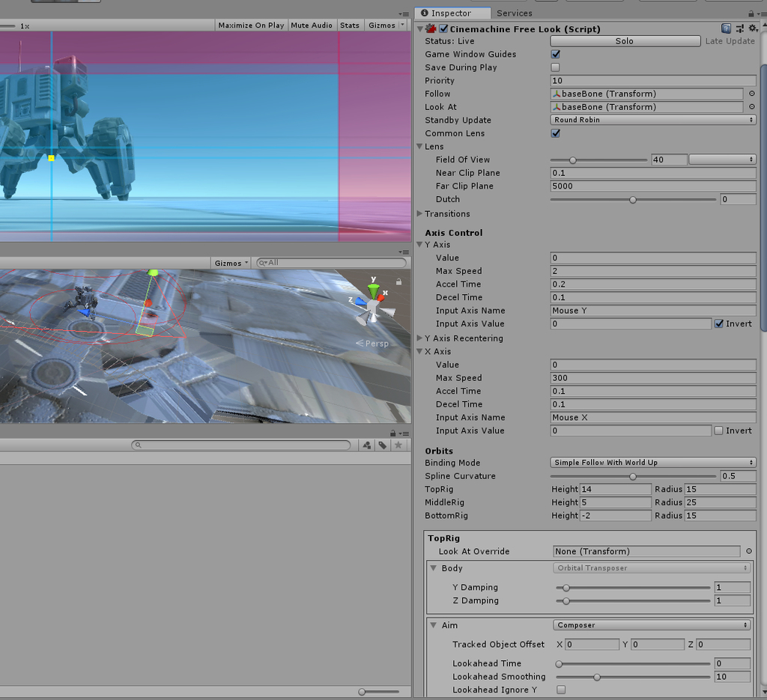Collapse the X Axis section
This screenshot has width=767, height=700.
pos(419,351)
